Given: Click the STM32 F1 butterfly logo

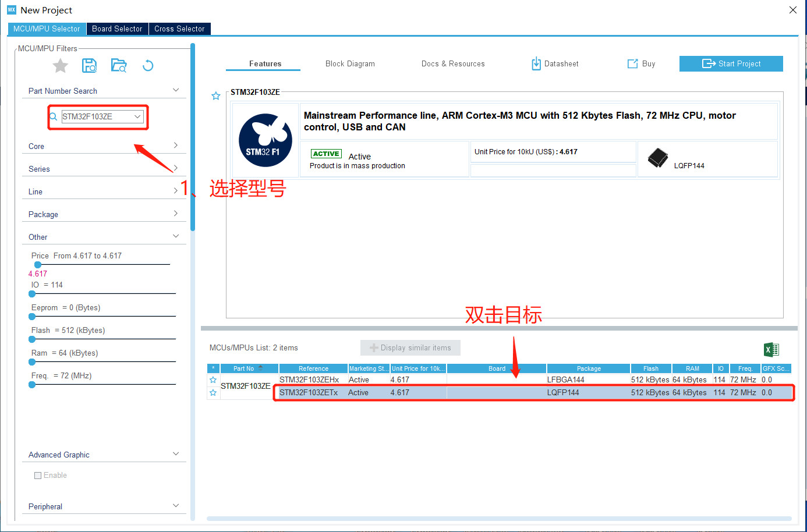Looking at the screenshot, I should click(x=266, y=140).
